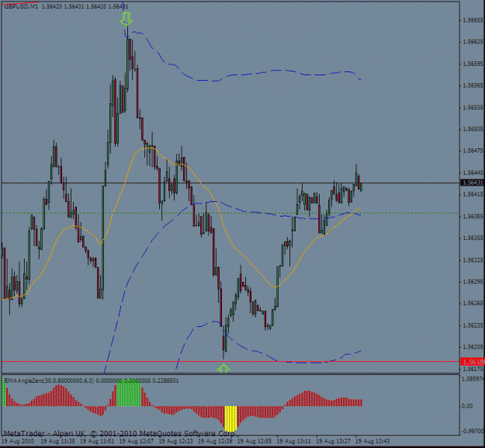Image resolution: width=485 pixels, height=448 pixels.
Task: Click the indicator scale value 0.00
Action: [467, 406]
